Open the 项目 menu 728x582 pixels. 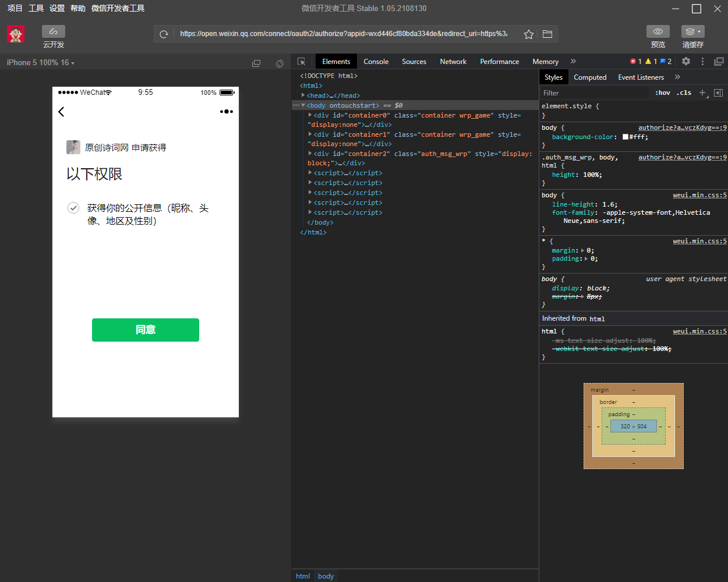coord(15,8)
